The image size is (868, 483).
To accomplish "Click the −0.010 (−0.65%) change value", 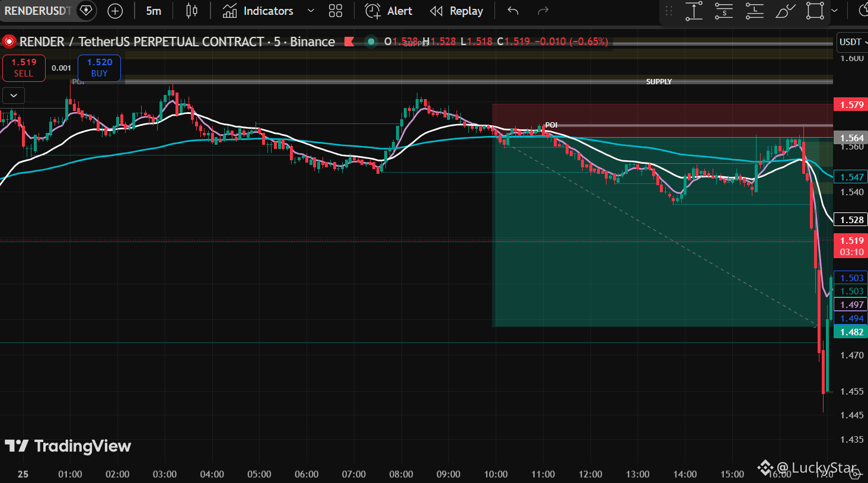I will [572, 42].
